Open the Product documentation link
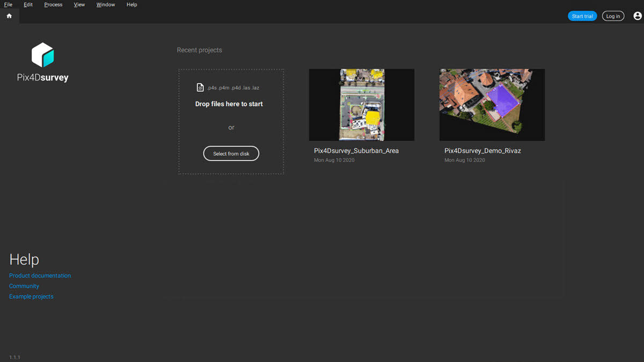 click(x=40, y=276)
